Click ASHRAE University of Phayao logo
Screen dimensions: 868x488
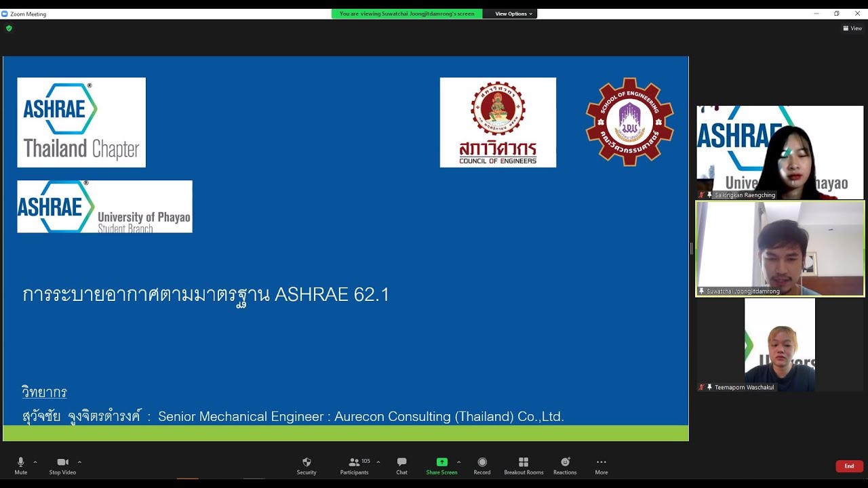104,207
